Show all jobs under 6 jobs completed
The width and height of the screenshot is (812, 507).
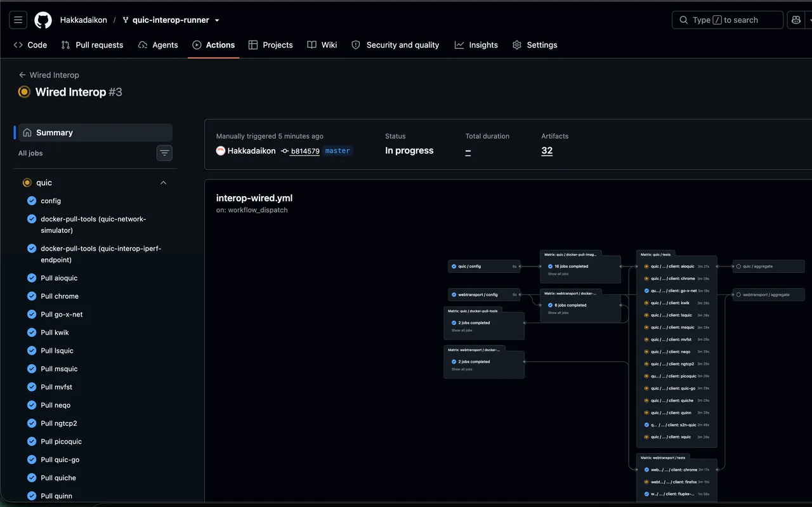pos(558,313)
